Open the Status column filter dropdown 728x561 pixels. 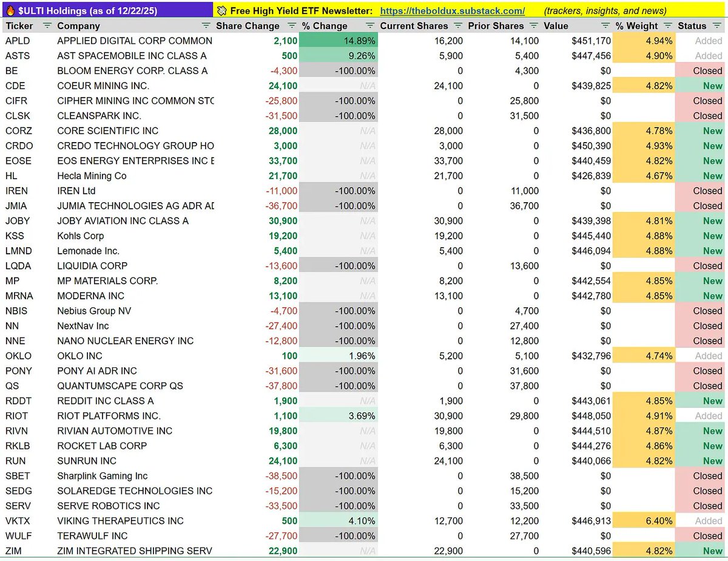pyautogui.click(x=718, y=25)
